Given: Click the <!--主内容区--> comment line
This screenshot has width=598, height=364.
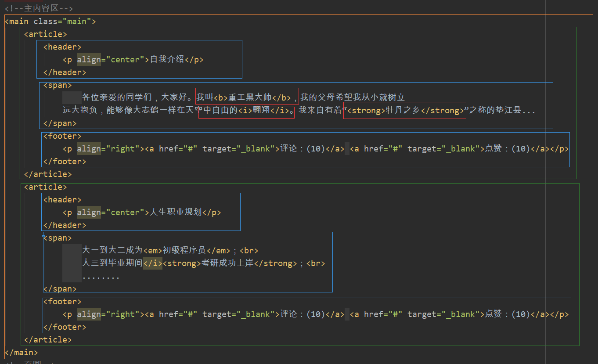Looking at the screenshot, I should point(38,8).
